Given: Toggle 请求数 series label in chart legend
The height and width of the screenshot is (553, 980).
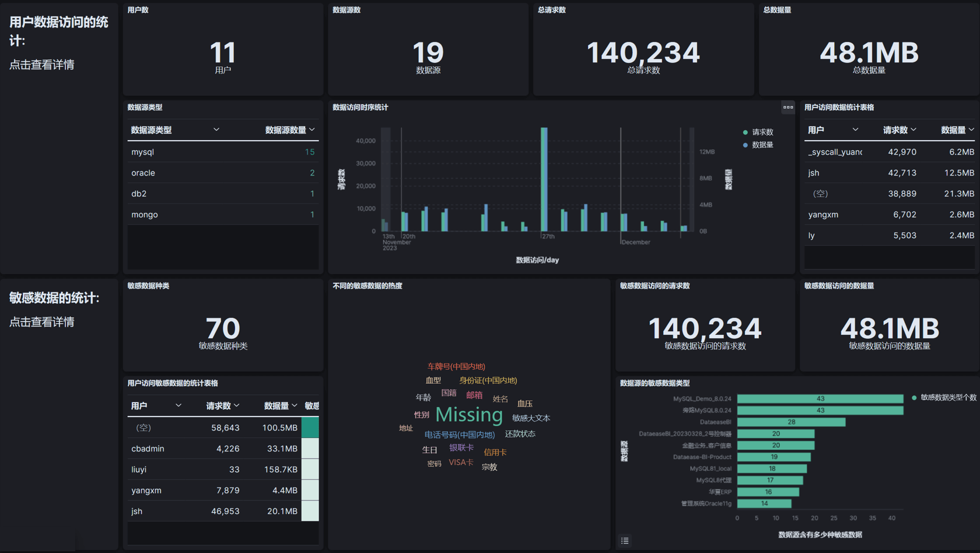Looking at the screenshot, I should pyautogui.click(x=762, y=132).
